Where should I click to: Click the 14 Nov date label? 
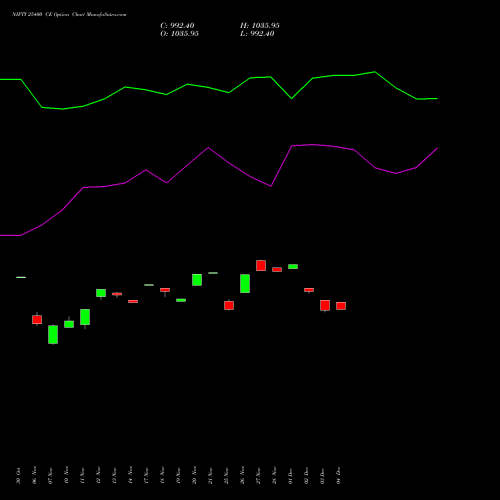(x=130, y=476)
